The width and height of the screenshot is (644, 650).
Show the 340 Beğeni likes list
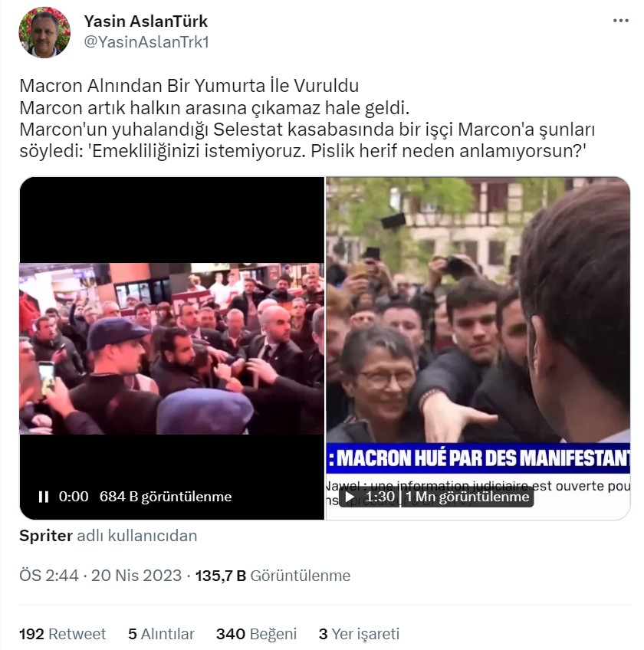coord(256,634)
